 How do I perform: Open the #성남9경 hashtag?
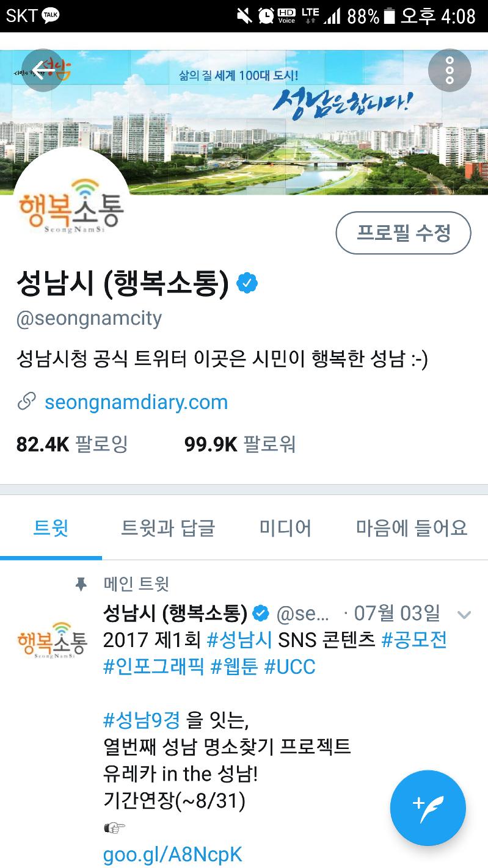pyautogui.click(x=142, y=721)
